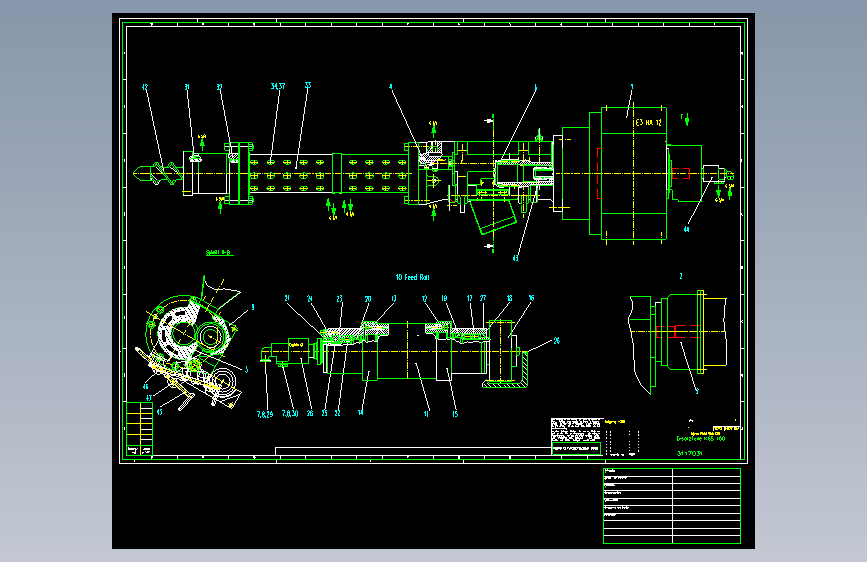This screenshot has width=867, height=562.
Task: Click the '7,8,30' callout label
Action: pos(290,413)
